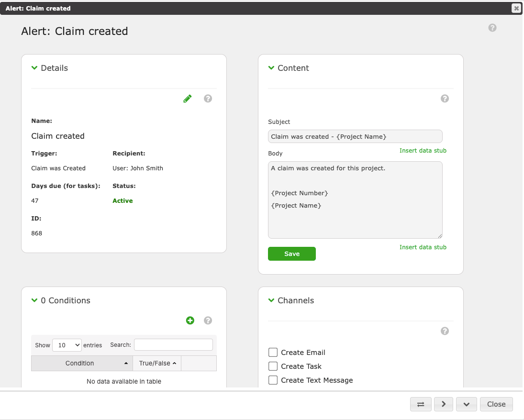Screen dimensions: 524x420
Task: Click into the Subject input field
Action: (x=355, y=136)
